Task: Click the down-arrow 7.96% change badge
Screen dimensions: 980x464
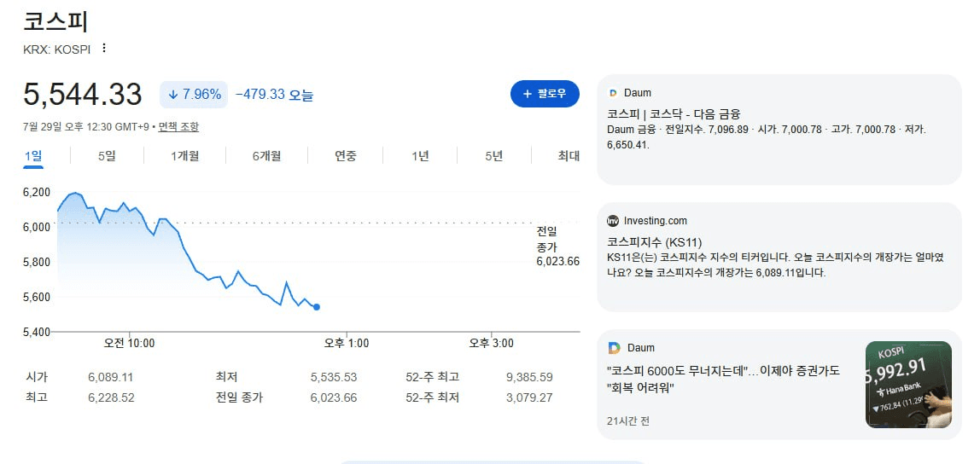Action: tap(194, 95)
